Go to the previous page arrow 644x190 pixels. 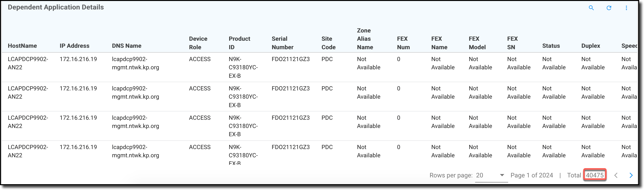616,175
